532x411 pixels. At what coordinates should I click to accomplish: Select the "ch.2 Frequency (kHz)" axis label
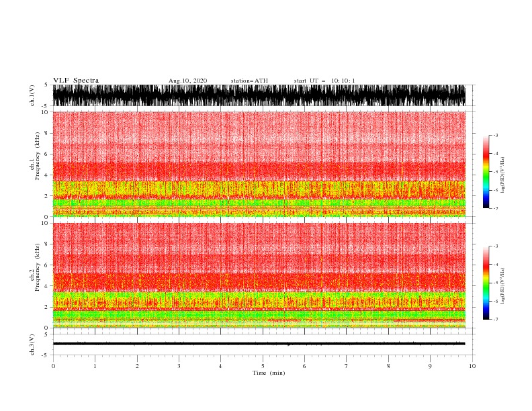[35, 267]
